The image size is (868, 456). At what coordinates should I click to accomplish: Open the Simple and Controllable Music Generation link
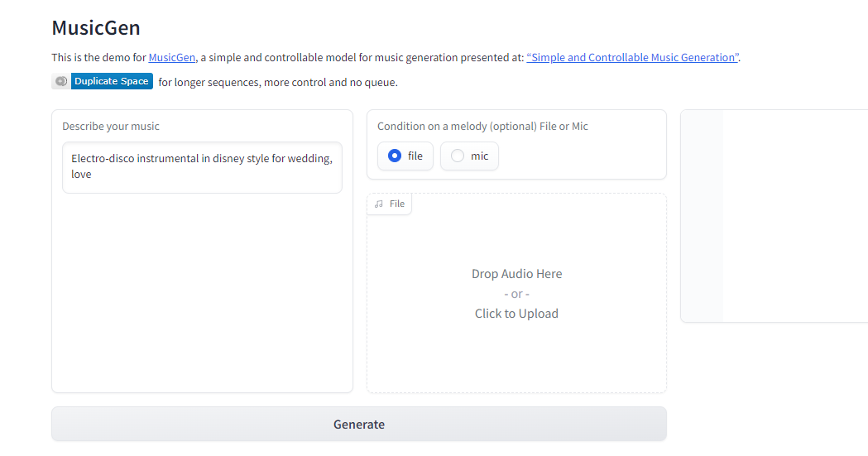click(632, 57)
